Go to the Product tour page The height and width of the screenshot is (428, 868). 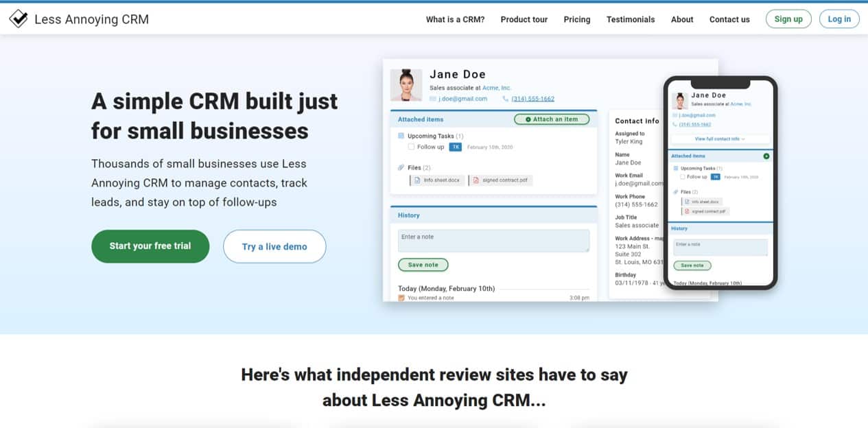524,19
